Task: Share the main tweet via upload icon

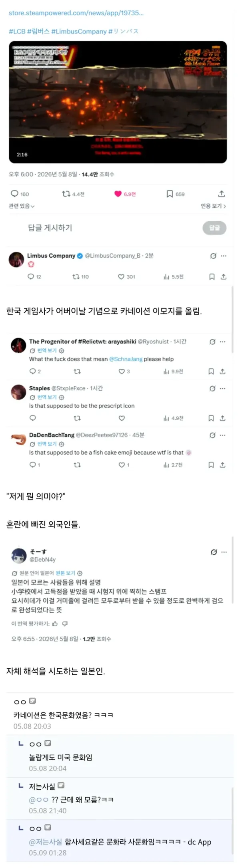Action: click(221, 194)
